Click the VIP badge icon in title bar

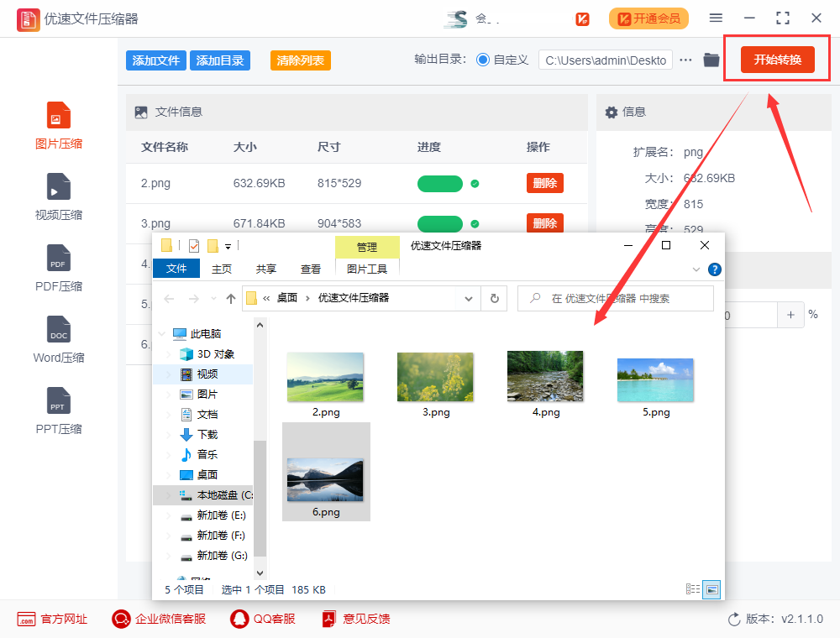coord(582,19)
